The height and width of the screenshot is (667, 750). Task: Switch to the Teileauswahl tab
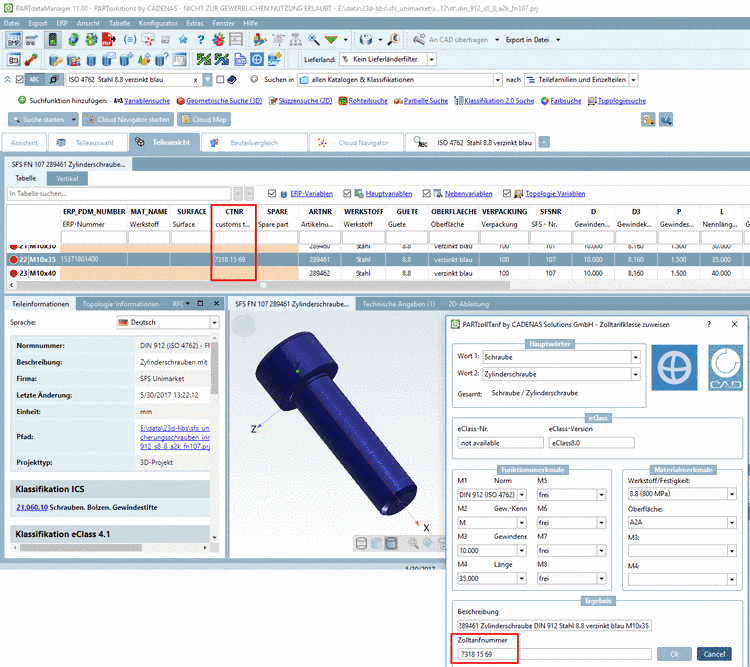(x=88, y=143)
